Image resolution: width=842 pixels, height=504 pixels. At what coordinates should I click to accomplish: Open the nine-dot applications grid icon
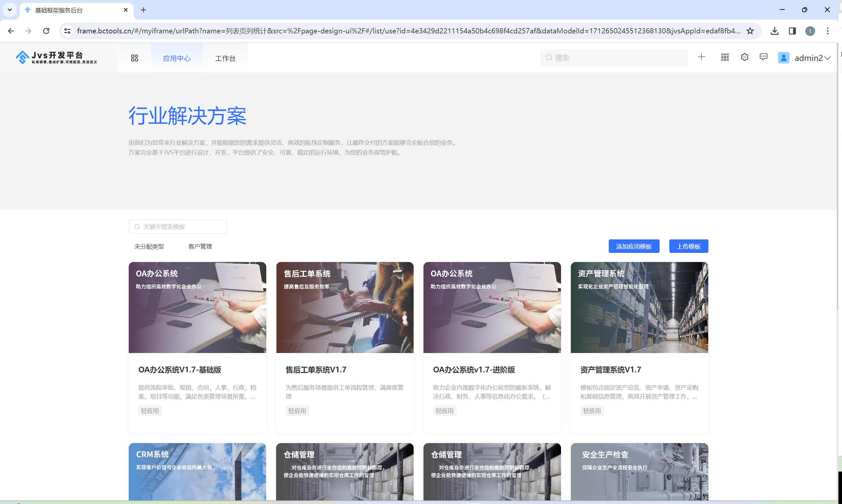pyautogui.click(x=725, y=57)
